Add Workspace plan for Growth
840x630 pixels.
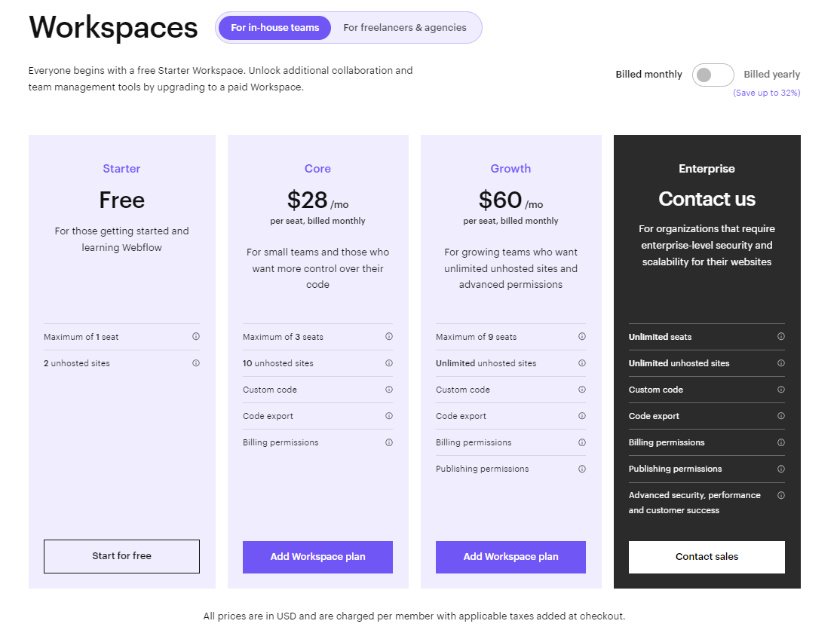(x=510, y=557)
